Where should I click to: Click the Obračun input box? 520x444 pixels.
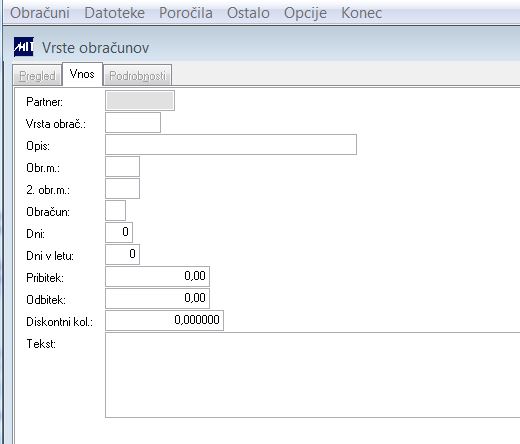pos(116,210)
